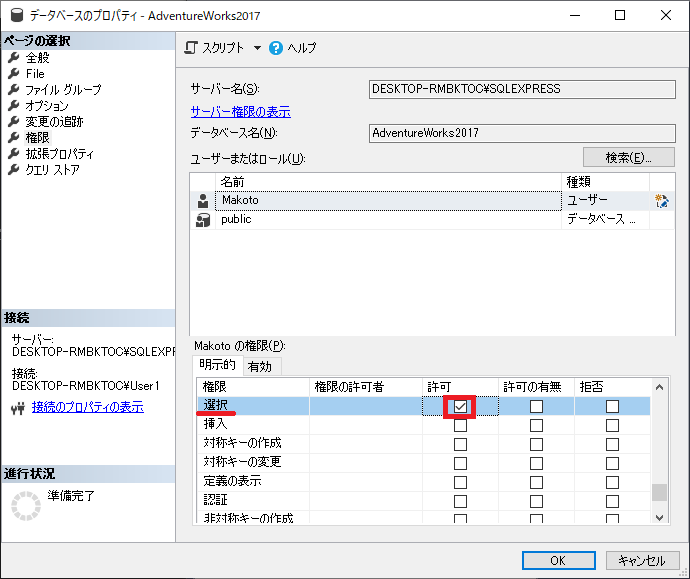This screenshot has width=690, height=579.
Task: Click the サーバー名 field
Action: coord(522,89)
